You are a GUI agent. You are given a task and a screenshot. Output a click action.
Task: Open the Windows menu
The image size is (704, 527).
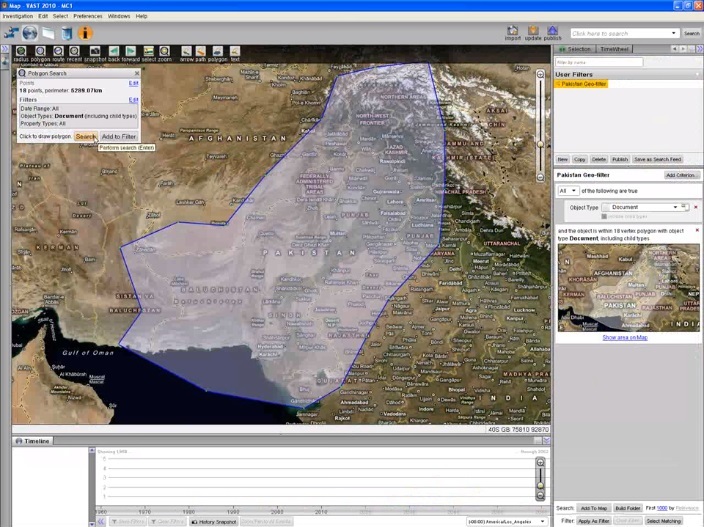point(119,16)
